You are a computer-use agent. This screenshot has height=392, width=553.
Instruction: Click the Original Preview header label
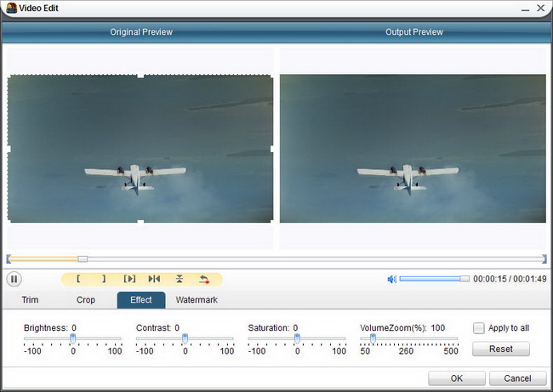[141, 32]
